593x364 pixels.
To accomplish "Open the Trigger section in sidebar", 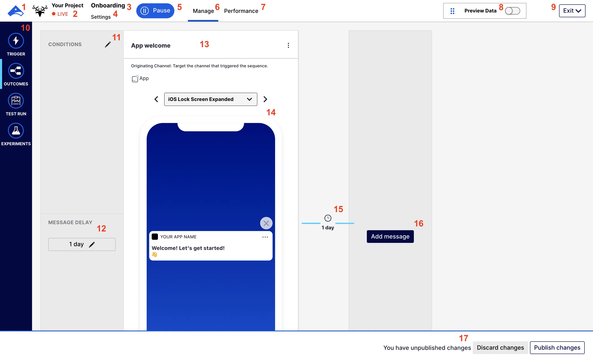I will [x=16, y=41].
